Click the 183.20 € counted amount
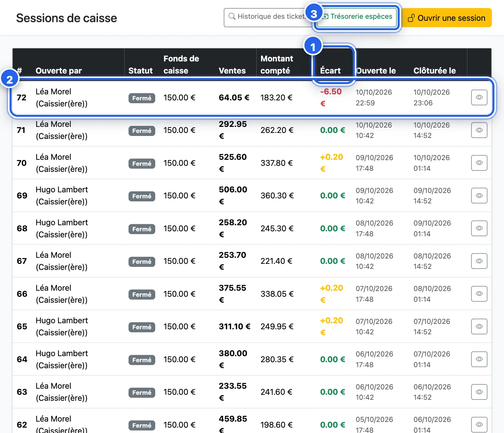The width and height of the screenshot is (504, 433). (277, 97)
